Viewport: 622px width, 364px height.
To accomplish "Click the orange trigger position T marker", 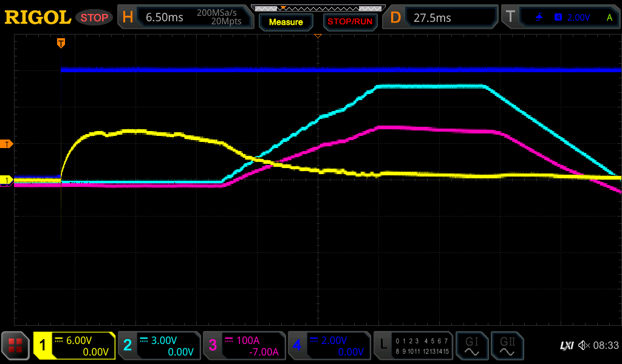I will point(61,42).
